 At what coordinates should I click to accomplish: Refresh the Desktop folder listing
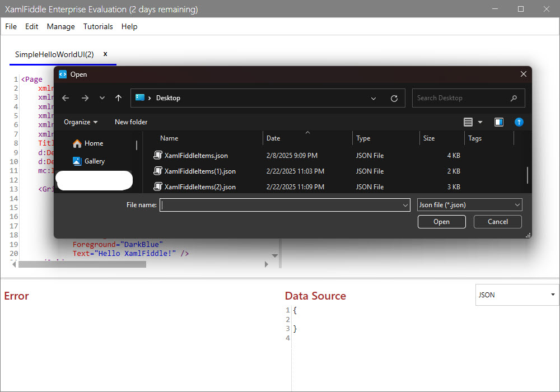pos(394,98)
